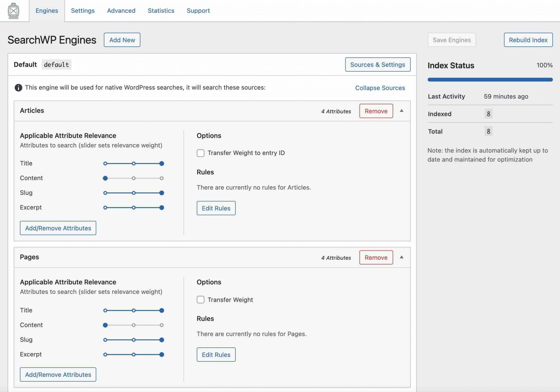The image size is (560, 392).
Task: Collapse the Pages source panel arrow
Action: pos(401,257)
